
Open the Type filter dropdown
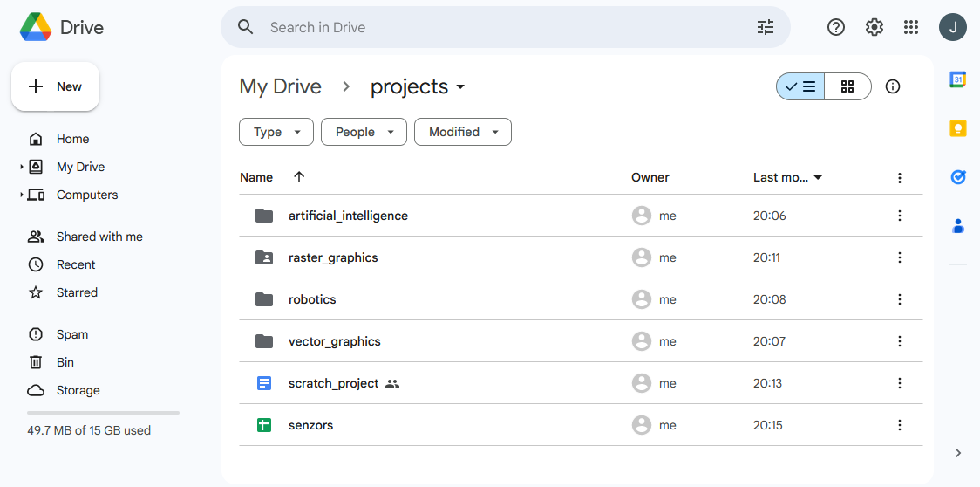click(x=276, y=132)
